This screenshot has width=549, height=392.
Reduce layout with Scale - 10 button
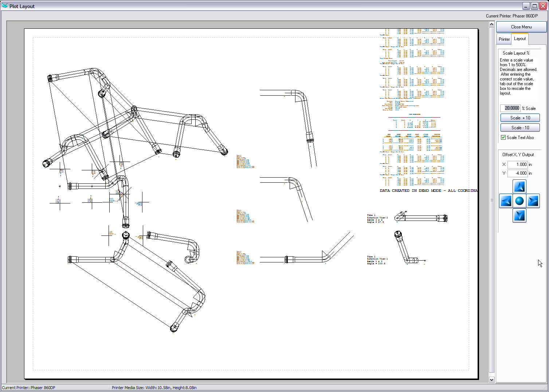click(520, 128)
